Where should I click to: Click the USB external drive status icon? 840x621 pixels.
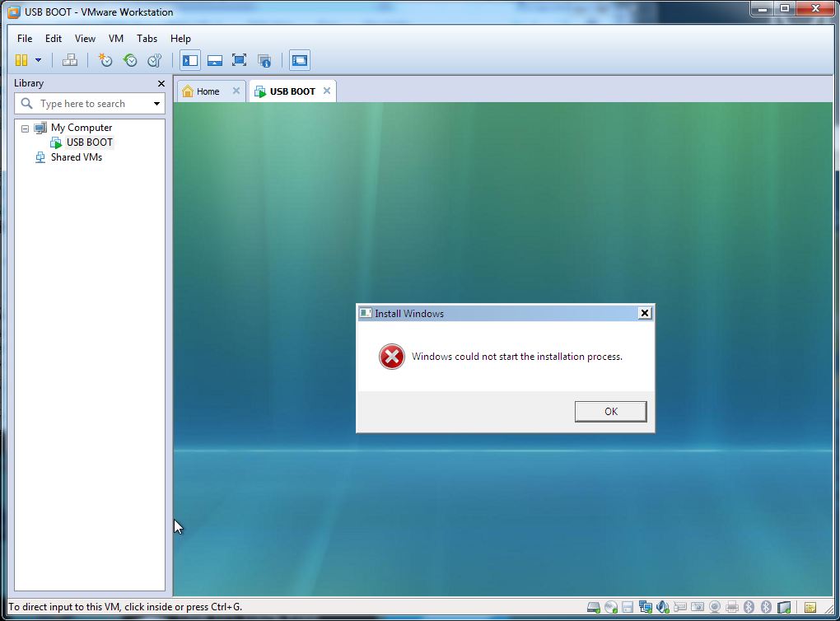pyautogui.click(x=784, y=607)
